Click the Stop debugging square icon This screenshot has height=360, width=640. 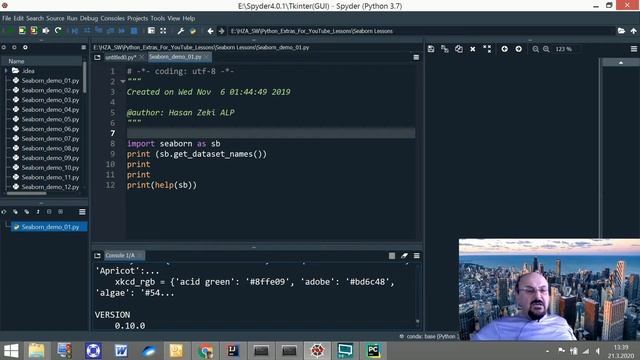pos(134,31)
